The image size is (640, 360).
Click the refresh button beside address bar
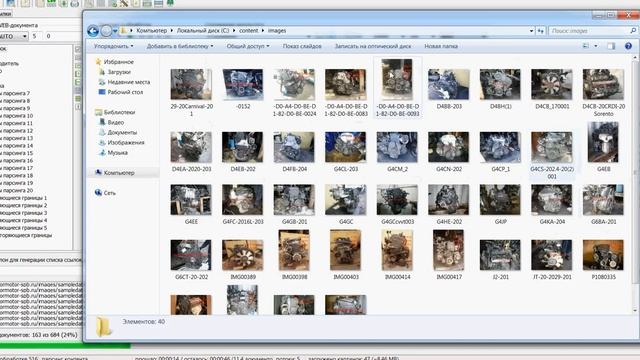(x=540, y=31)
